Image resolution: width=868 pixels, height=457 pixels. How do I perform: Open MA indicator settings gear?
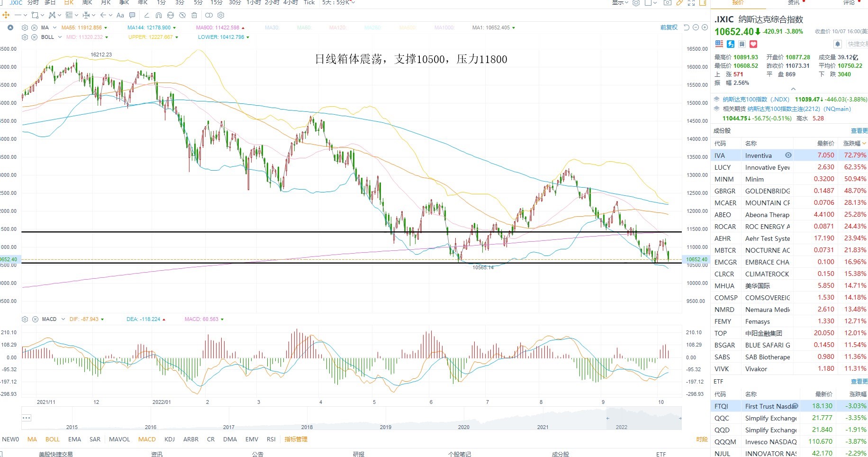click(x=25, y=27)
